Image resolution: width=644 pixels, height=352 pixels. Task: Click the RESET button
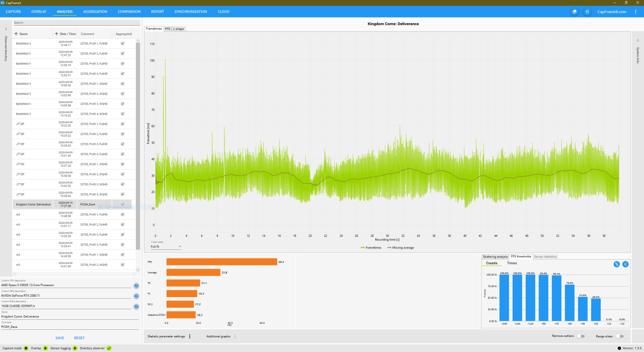79,338
